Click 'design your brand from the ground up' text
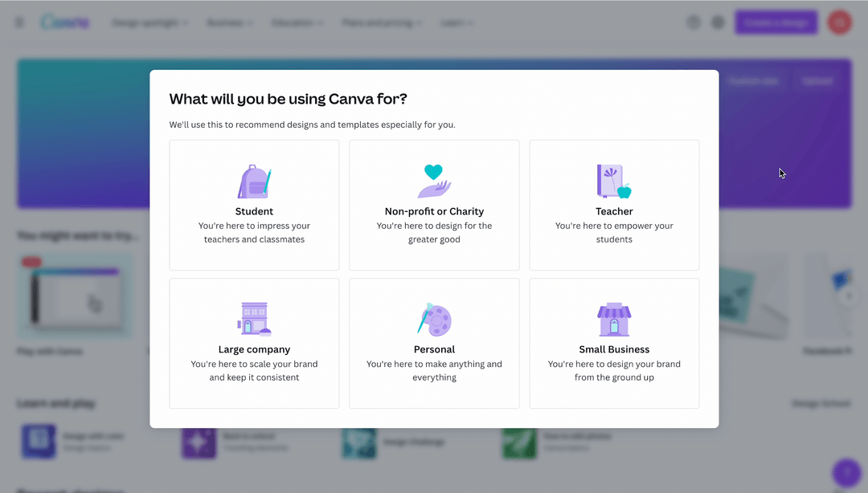 pyautogui.click(x=614, y=371)
